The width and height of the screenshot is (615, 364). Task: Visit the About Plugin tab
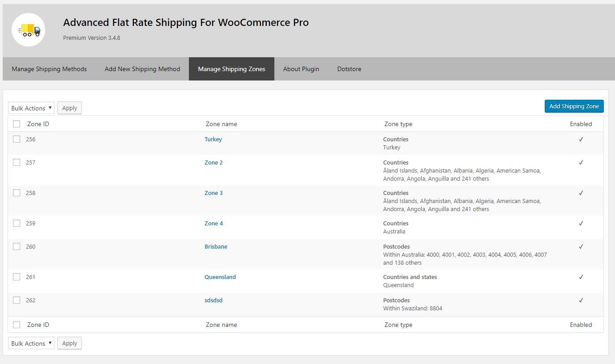pyautogui.click(x=301, y=69)
